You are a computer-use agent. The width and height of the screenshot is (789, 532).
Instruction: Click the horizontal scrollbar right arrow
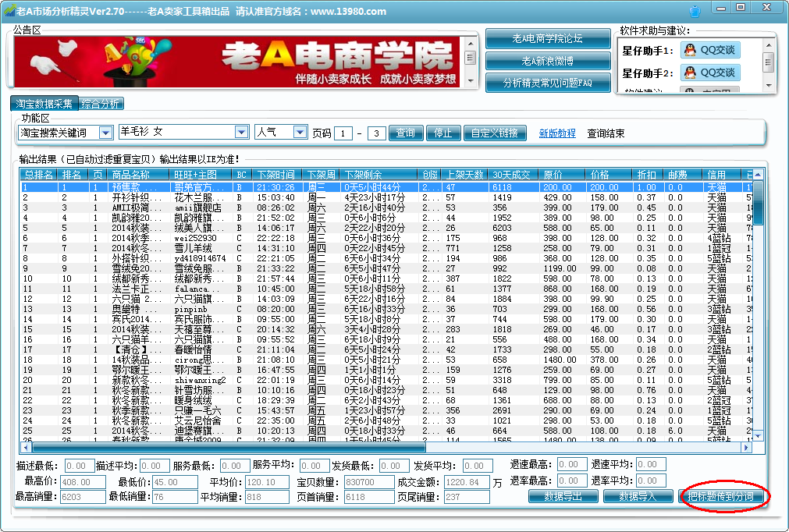click(x=747, y=447)
